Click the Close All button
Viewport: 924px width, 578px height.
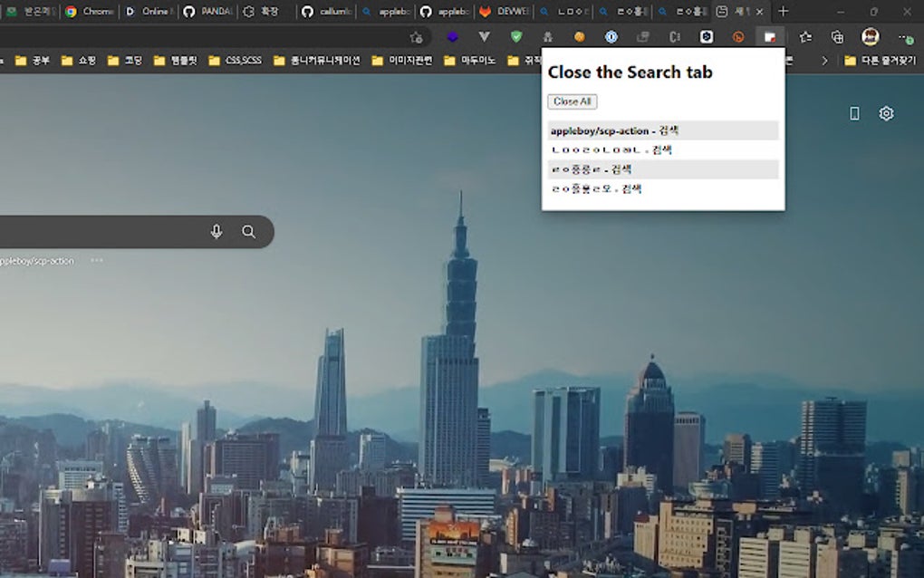coord(572,101)
